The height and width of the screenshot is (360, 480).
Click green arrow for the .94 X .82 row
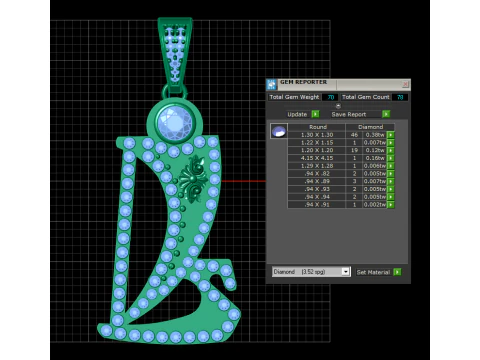click(391, 174)
